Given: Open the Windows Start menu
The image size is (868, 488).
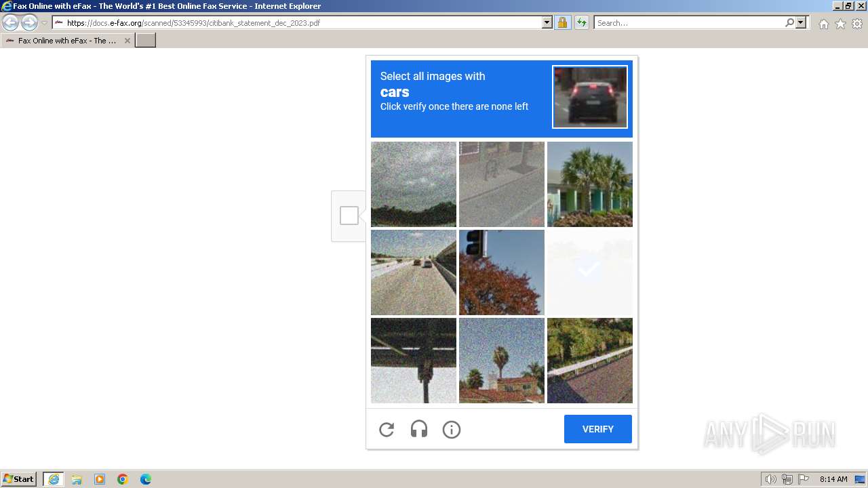Looking at the screenshot, I should pos(18,479).
